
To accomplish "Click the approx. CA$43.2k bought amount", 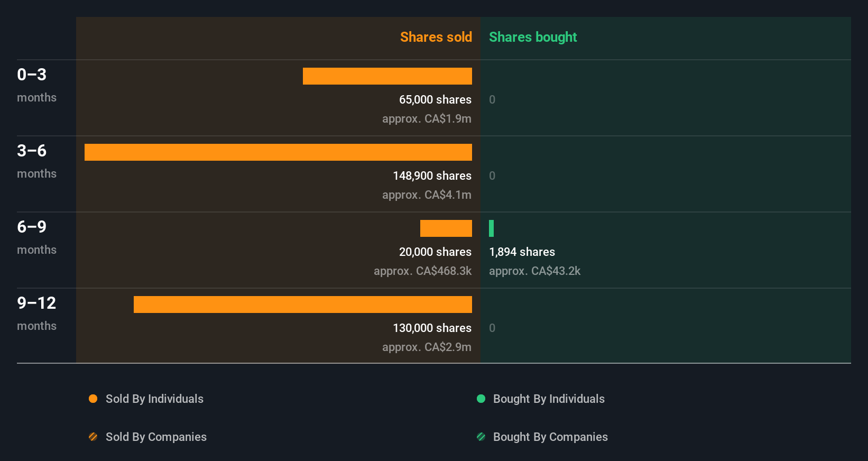I will tap(535, 271).
